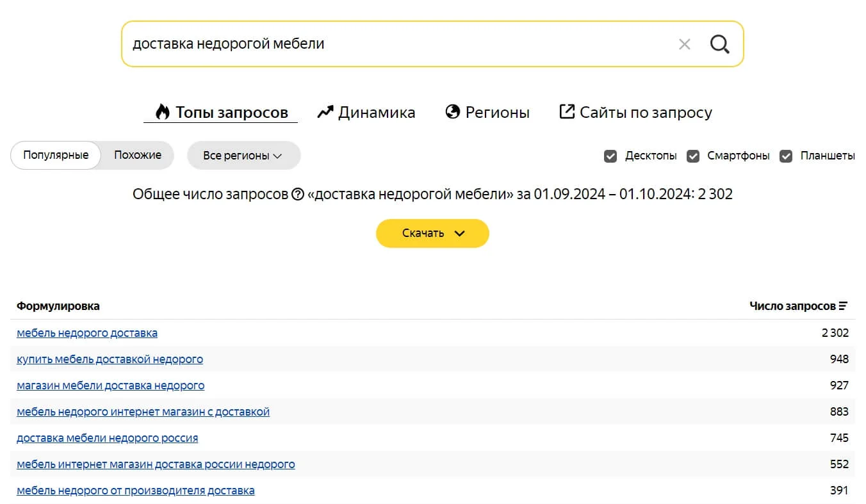This screenshot has width=866, height=504.
Task: Open link доставка мебели недорого россия
Action: point(107,438)
